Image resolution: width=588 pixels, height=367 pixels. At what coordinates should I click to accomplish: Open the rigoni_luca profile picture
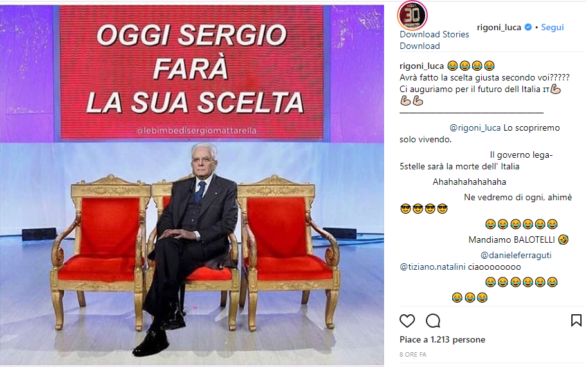coord(412,15)
